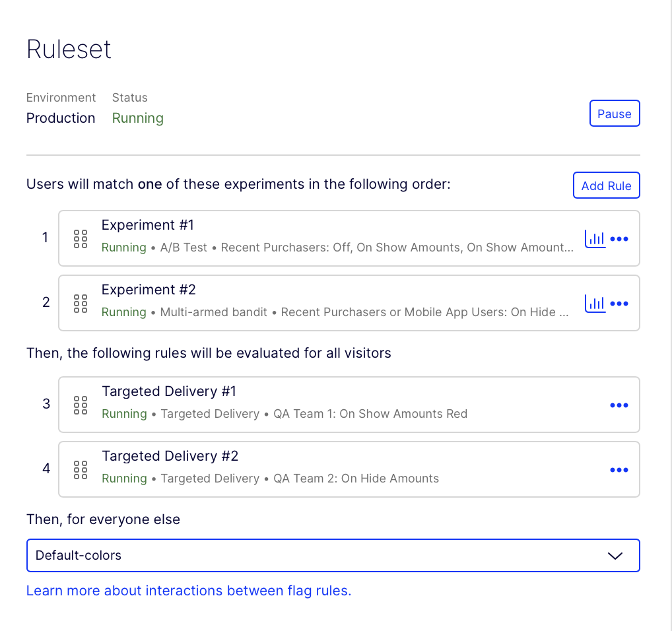Viewport: 672px width, 631px height.
Task: Click drag handle for Targeted Delivery #2
Action: coord(81,470)
